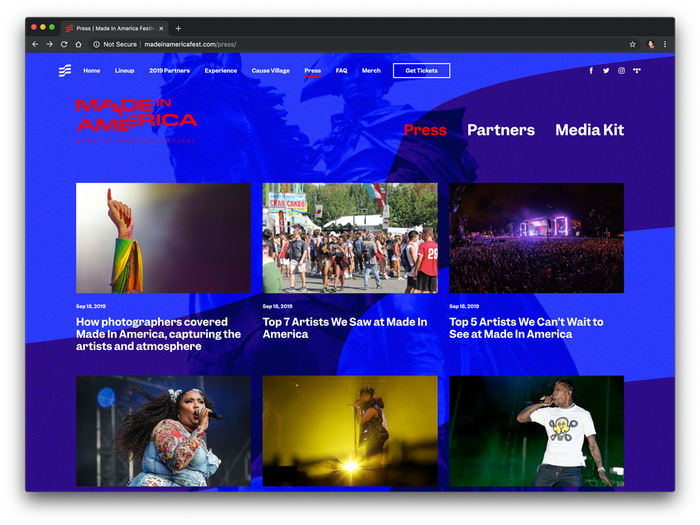This screenshot has width=700, height=525.
Task: Click the browser forward arrow
Action: click(50, 44)
